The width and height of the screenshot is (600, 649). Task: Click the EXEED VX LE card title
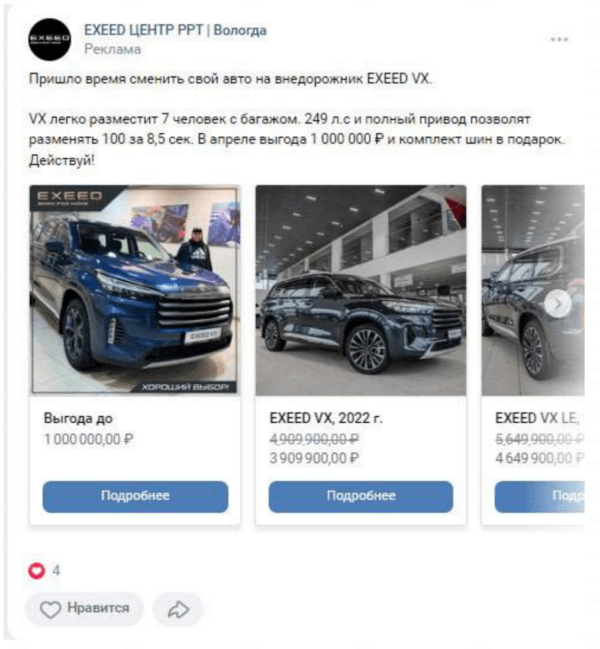[539, 418]
